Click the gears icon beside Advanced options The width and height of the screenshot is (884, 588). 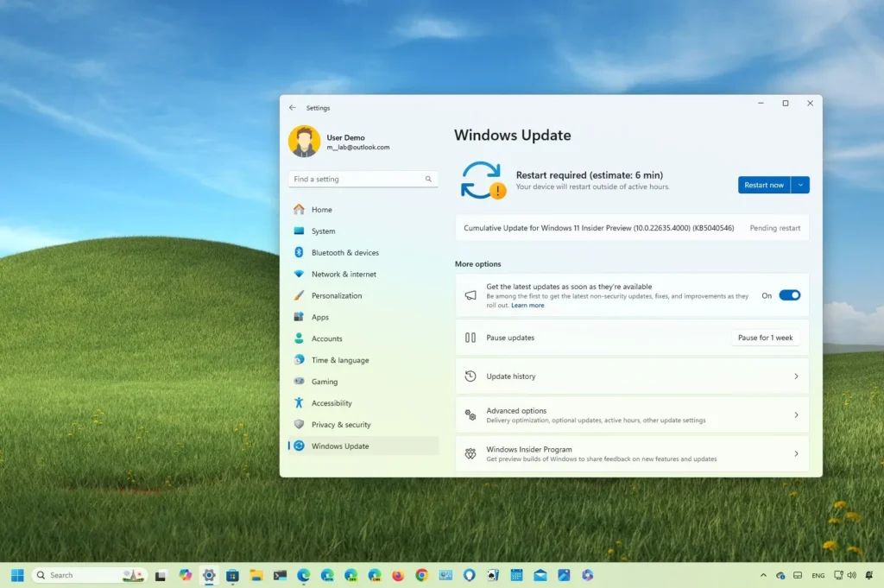(x=470, y=415)
